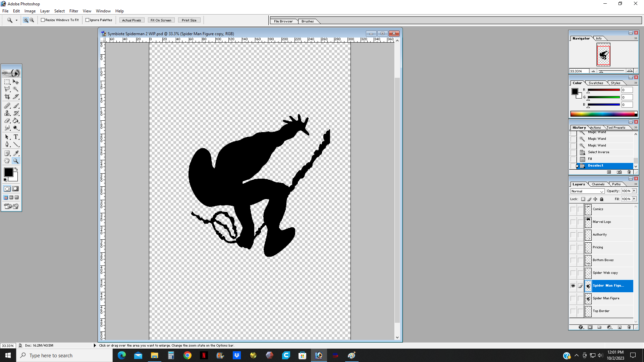Open the layer Opacity slider arrow
644x362 pixels.
pos(634,191)
